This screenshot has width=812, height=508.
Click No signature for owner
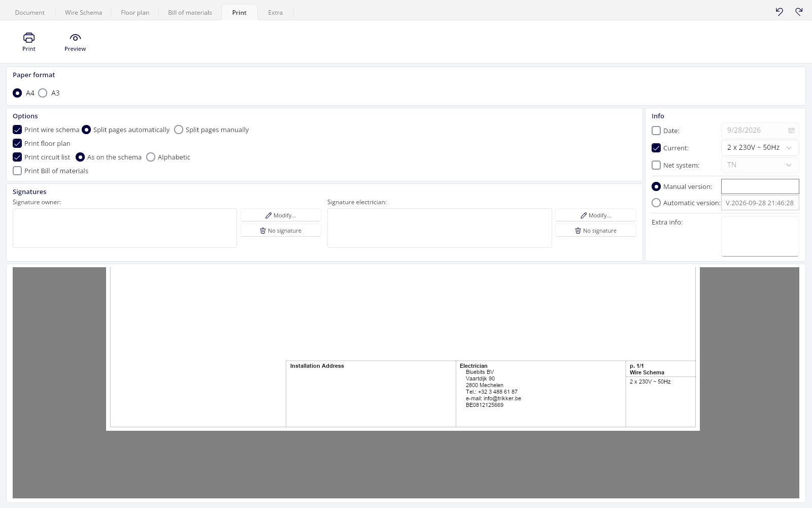coord(281,231)
